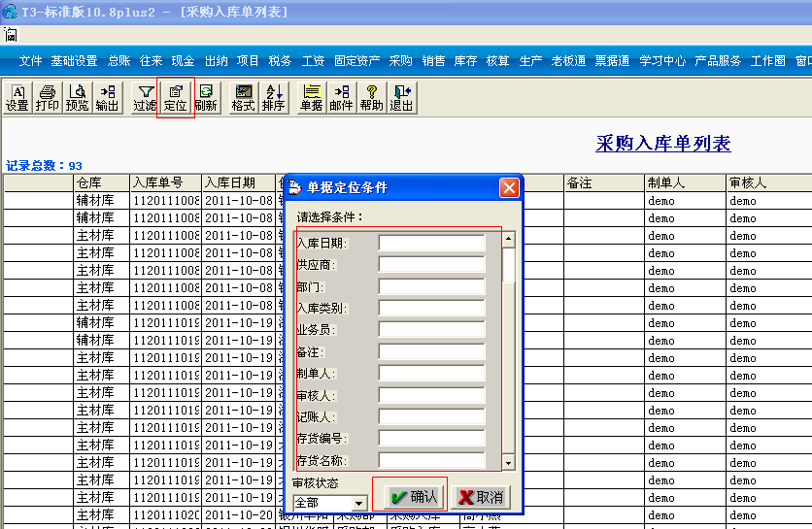The height and width of the screenshot is (529, 812).
Task: Click the 定位 locate icon
Action: [x=176, y=98]
